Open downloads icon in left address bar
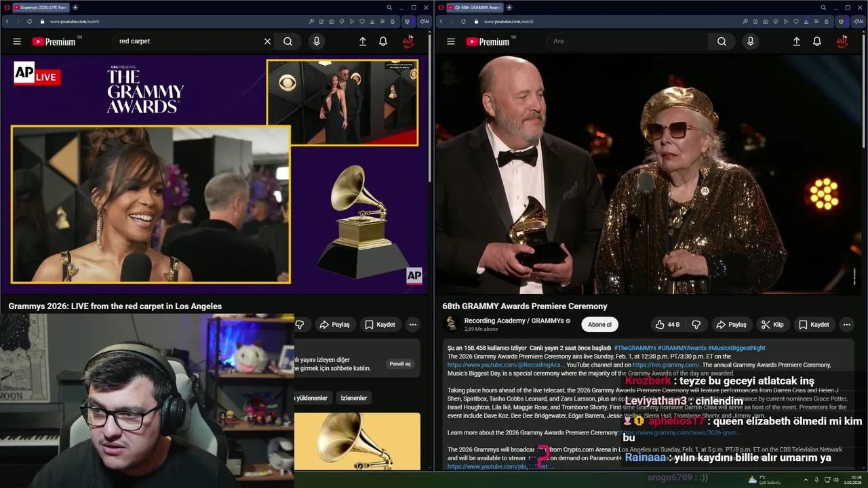The height and width of the screenshot is (488, 868). (372, 21)
